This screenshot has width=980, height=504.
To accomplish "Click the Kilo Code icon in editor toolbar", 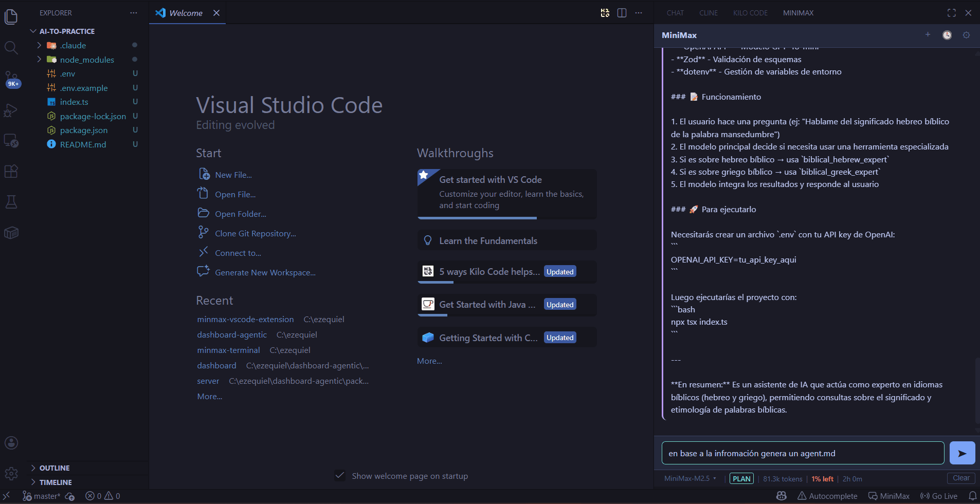I will [605, 13].
